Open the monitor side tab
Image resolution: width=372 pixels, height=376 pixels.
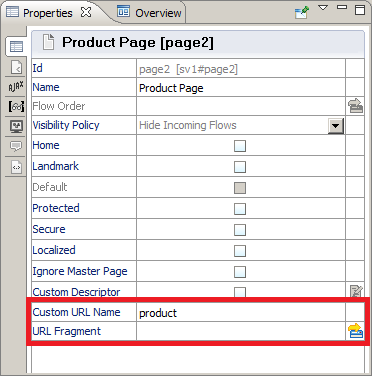pyautogui.click(x=16, y=126)
